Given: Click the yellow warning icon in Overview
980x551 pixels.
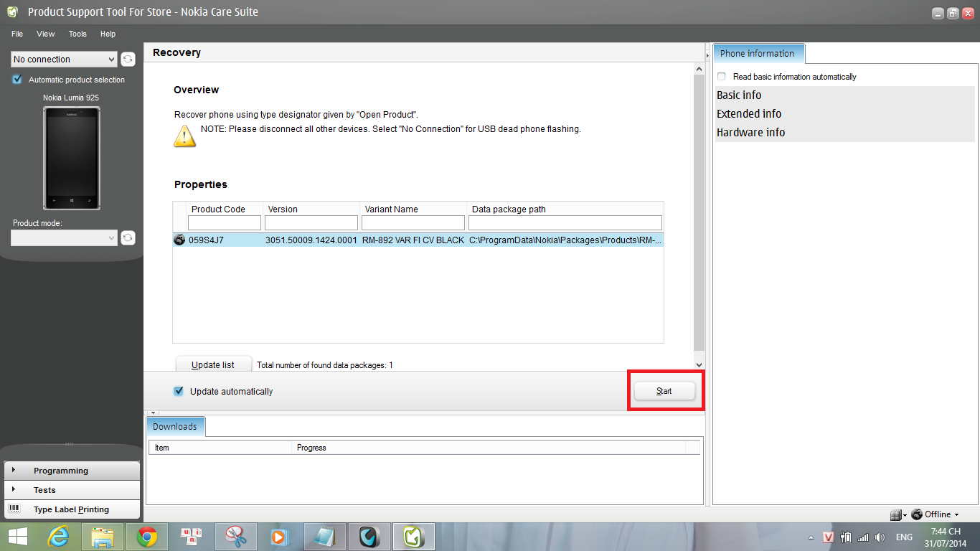Looking at the screenshot, I should [x=184, y=136].
